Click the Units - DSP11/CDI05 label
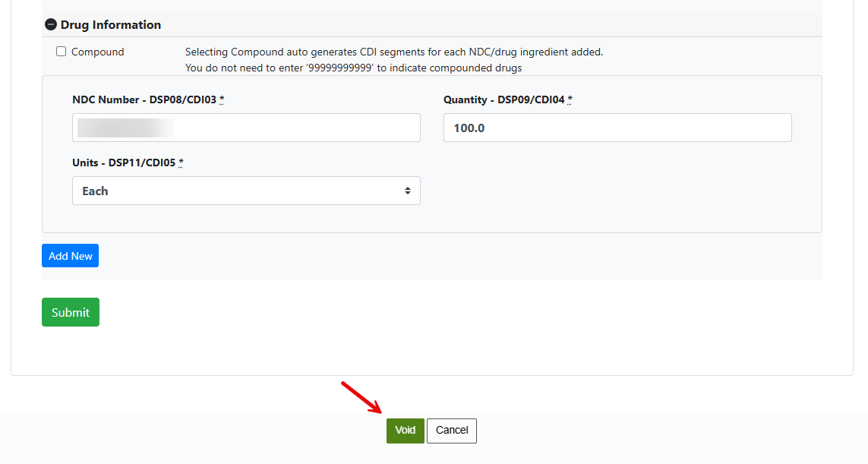 tap(124, 163)
